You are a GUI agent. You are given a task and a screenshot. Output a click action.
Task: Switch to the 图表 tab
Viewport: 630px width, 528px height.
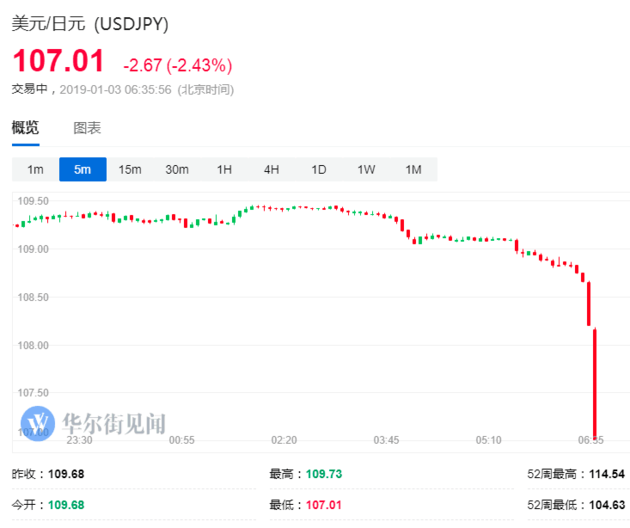tap(87, 128)
